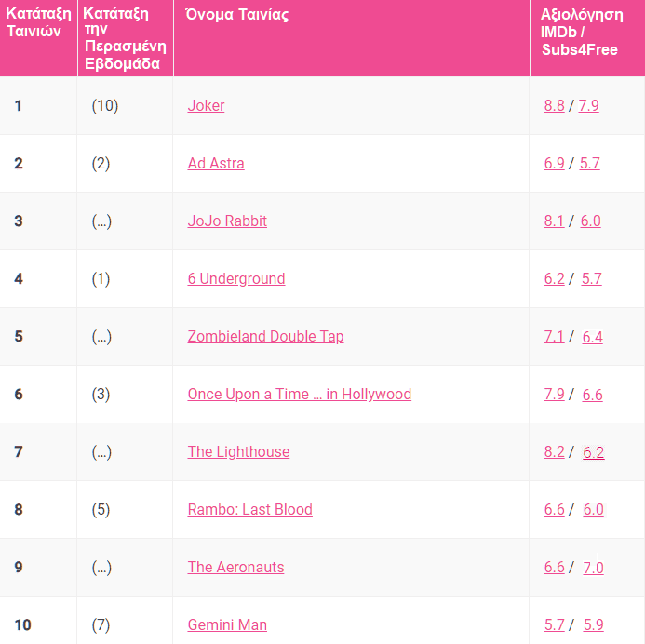645x644 pixels.
Task: Select the 6 Underground link
Action: pos(236,278)
